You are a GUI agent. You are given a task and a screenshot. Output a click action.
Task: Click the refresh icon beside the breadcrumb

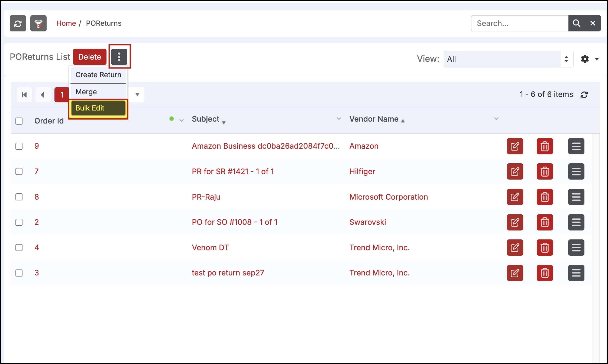click(18, 24)
